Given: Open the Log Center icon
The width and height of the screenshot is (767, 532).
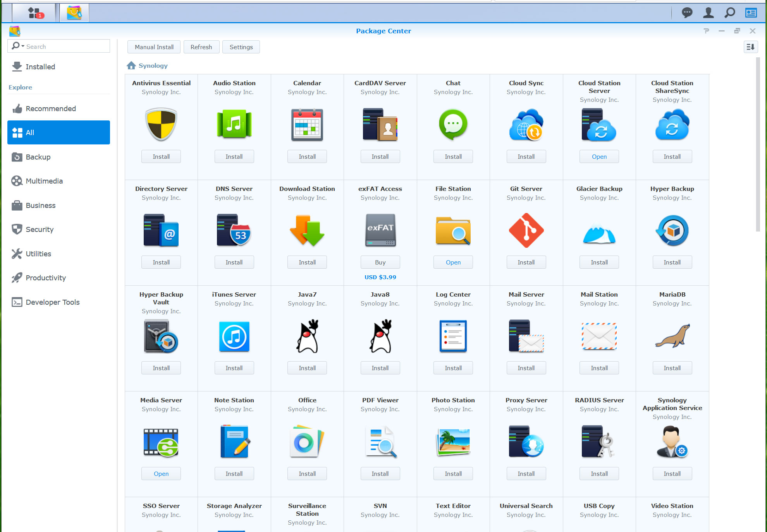Looking at the screenshot, I should tap(453, 336).
